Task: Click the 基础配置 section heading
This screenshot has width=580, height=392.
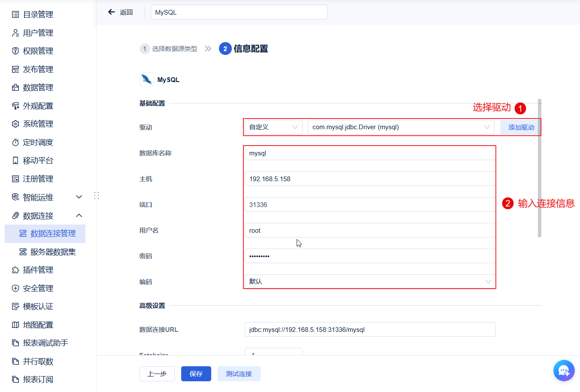Action: click(x=152, y=103)
